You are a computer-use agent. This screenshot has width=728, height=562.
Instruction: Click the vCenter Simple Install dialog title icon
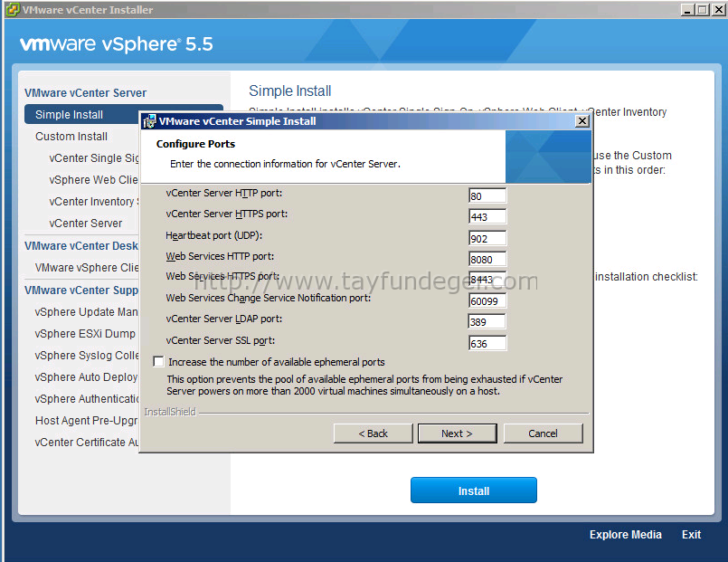coord(149,121)
